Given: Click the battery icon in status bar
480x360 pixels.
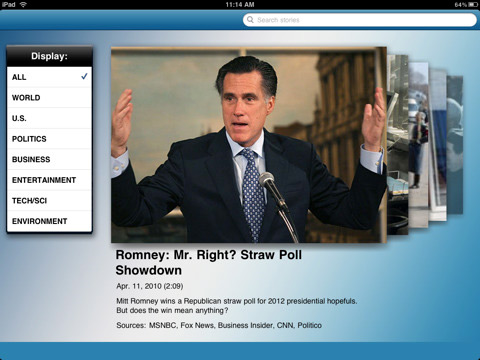Looking at the screenshot, I should pyautogui.click(x=473, y=5).
